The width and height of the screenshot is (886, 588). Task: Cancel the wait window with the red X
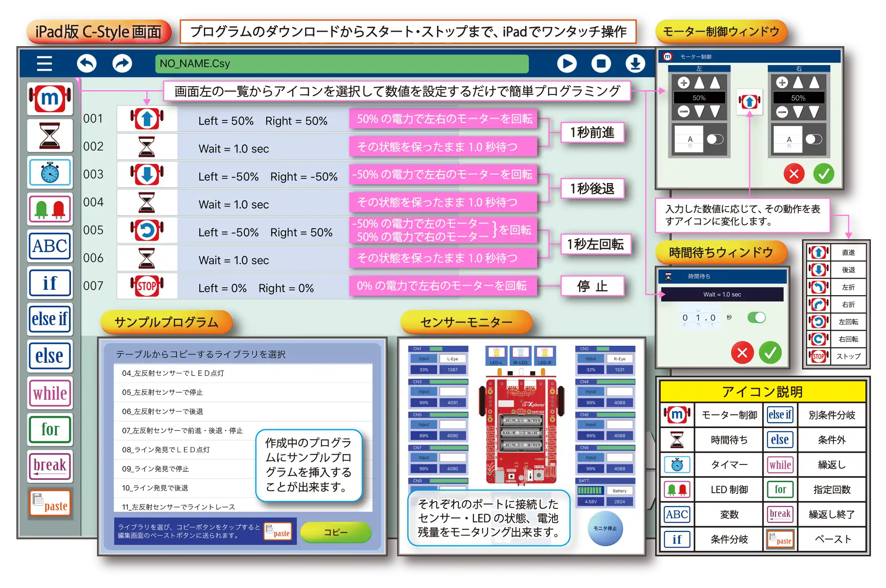click(742, 353)
